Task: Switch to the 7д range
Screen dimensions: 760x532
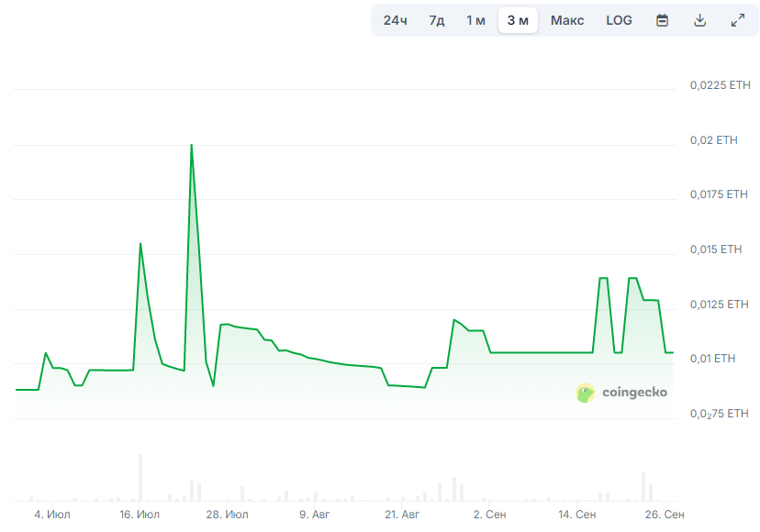Action: pyautogui.click(x=436, y=20)
